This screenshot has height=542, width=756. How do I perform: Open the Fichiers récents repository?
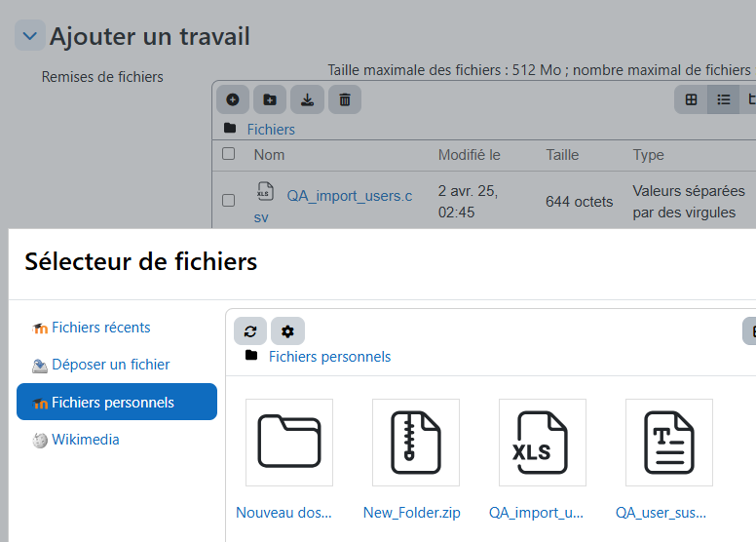pos(101,328)
